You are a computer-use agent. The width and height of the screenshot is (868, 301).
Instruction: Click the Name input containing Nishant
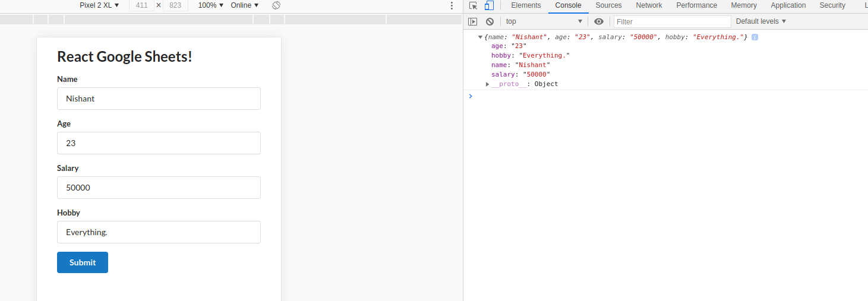click(159, 99)
